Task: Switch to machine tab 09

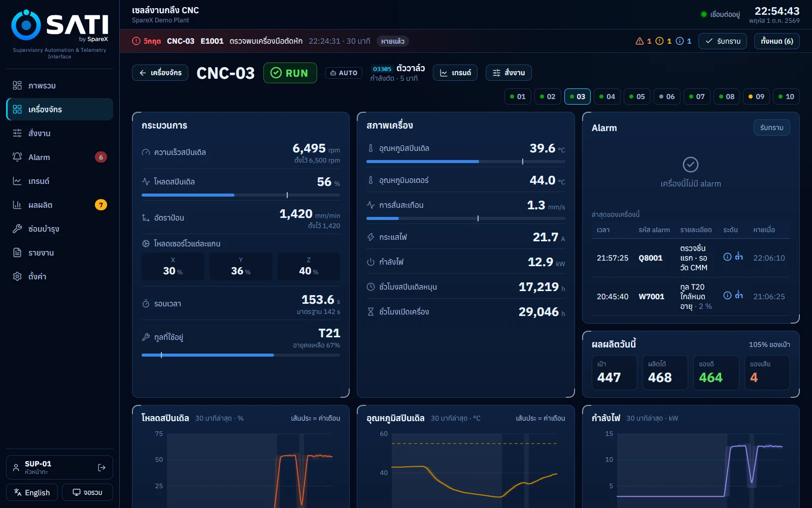Action: (756, 97)
